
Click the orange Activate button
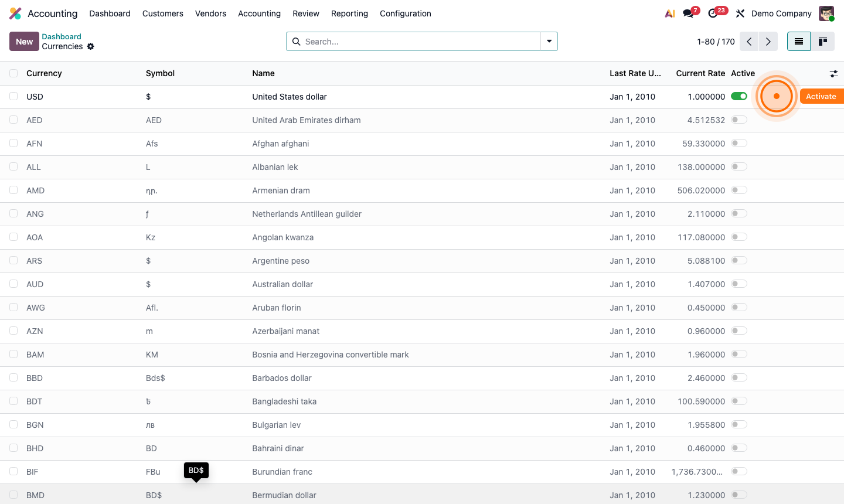pyautogui.click(x=822, y=96)
